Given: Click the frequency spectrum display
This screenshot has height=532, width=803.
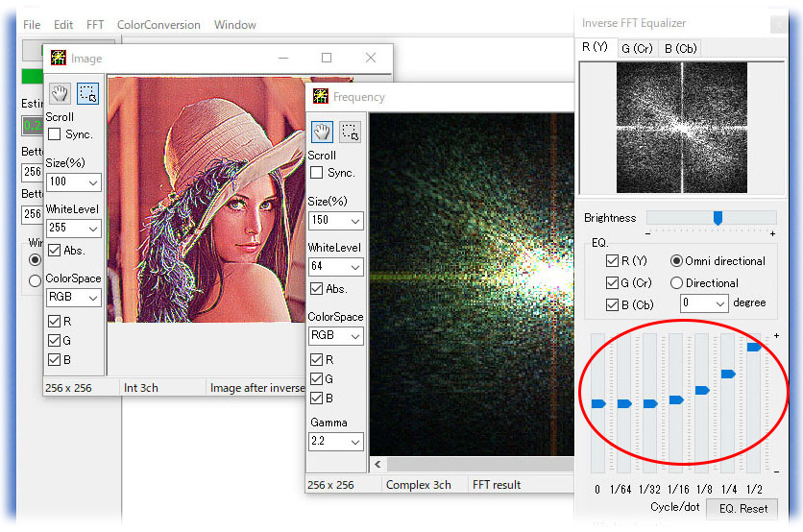Looking at the screenshot, I should click(472, 284).
